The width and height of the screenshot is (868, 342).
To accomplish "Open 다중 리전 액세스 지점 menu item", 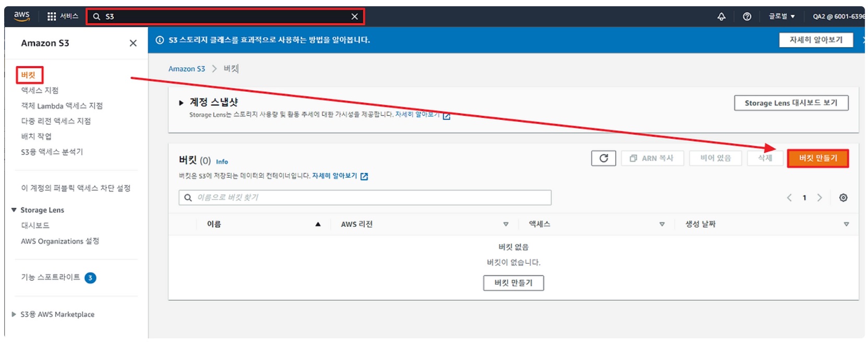I will tap(56, 121).
